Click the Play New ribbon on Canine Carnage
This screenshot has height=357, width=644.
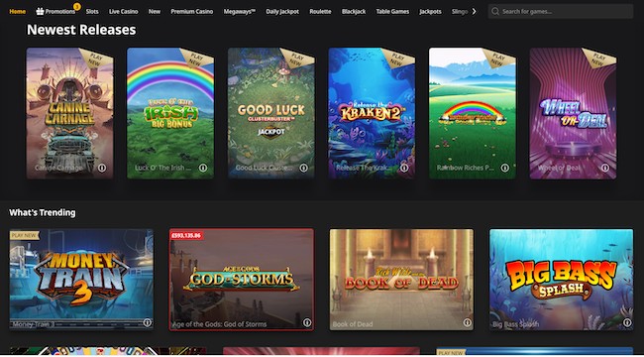(x=97, y=59)
